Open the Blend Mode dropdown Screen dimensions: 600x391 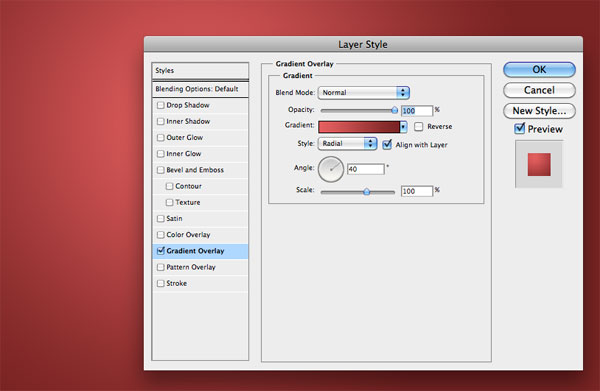[364, 93]
